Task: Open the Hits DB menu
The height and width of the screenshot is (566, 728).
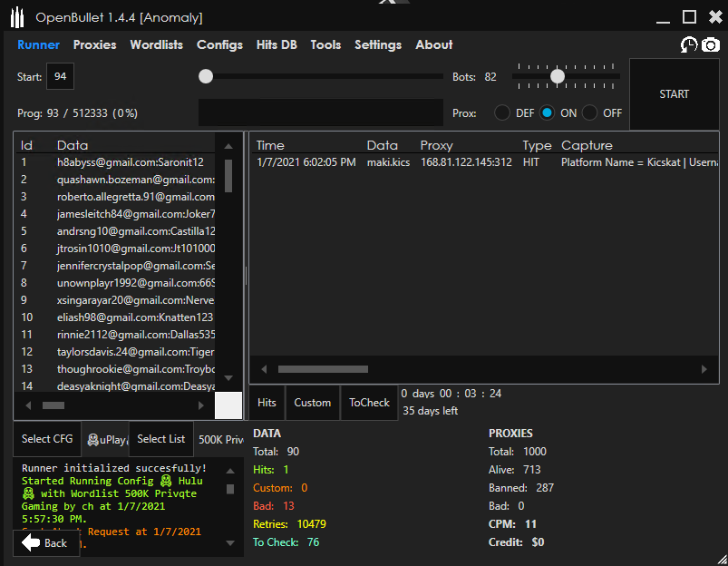Action: 276,44
